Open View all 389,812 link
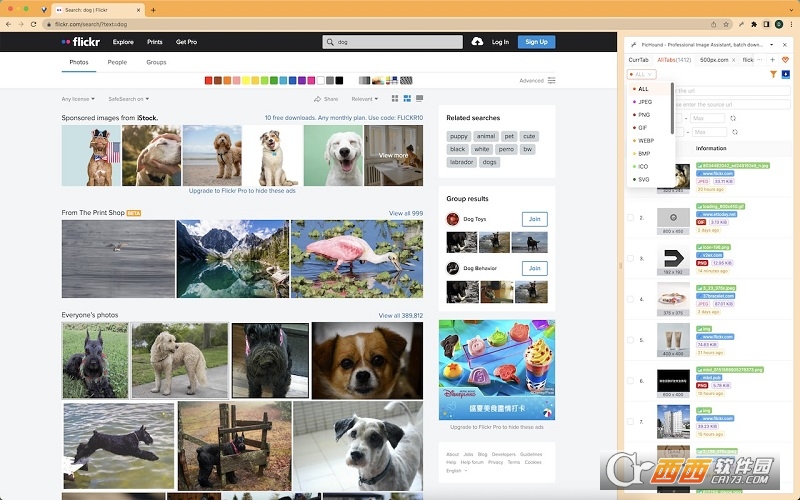 [401, 315]
